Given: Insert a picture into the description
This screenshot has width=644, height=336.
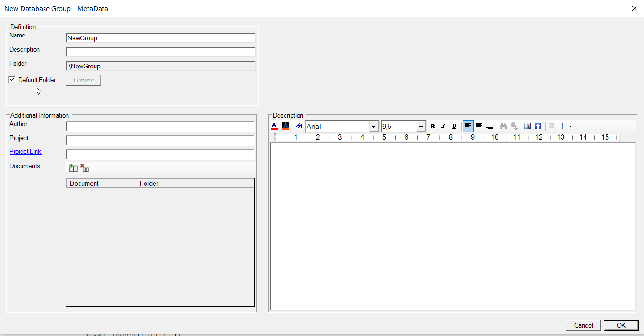Looking at the screenshot, I should (x=527, y=127).
